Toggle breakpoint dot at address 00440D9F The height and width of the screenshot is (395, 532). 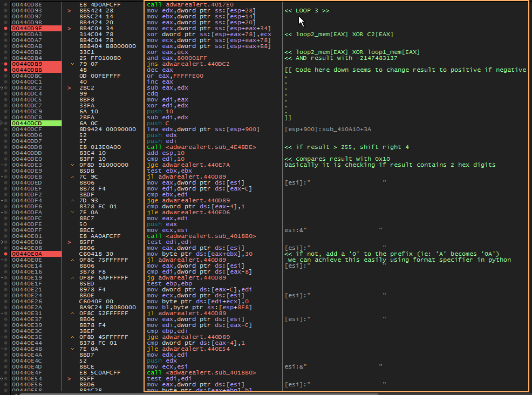tap(5, 29)
